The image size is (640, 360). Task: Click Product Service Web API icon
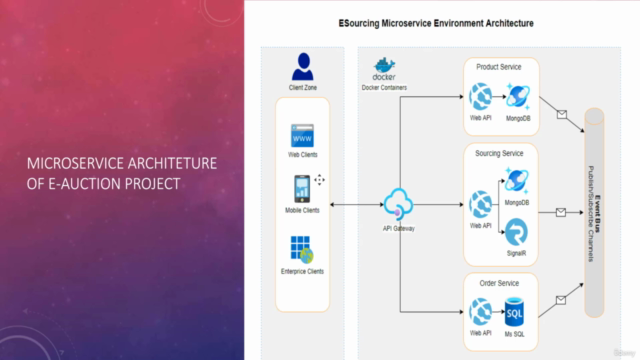coord(480,97)
